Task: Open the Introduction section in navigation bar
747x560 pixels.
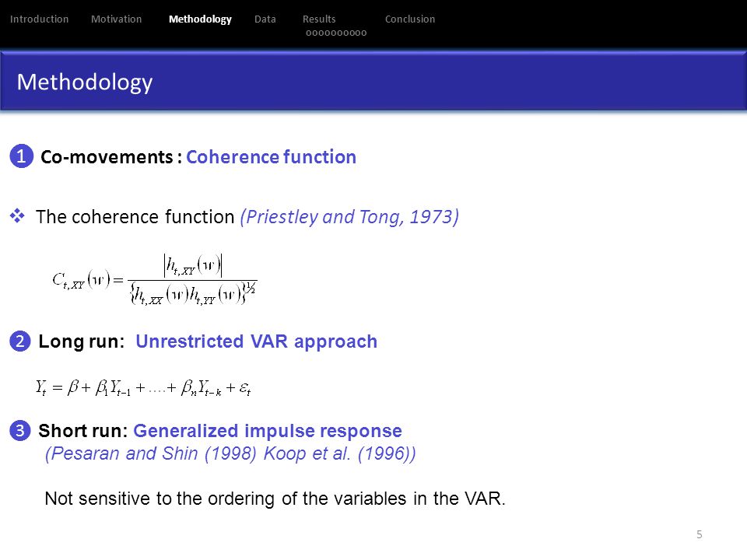Action: (x=39, y=19)
